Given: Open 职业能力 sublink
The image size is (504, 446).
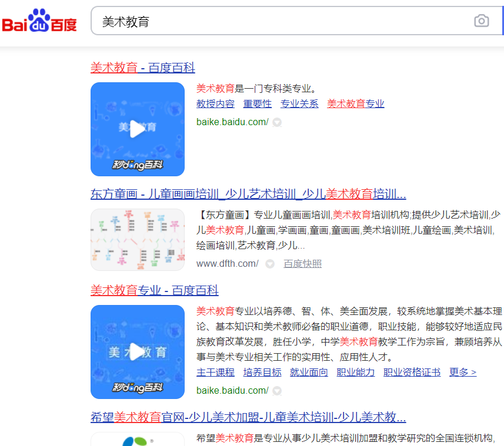Looking at the screenshot, I should click(x=356, y=372).
